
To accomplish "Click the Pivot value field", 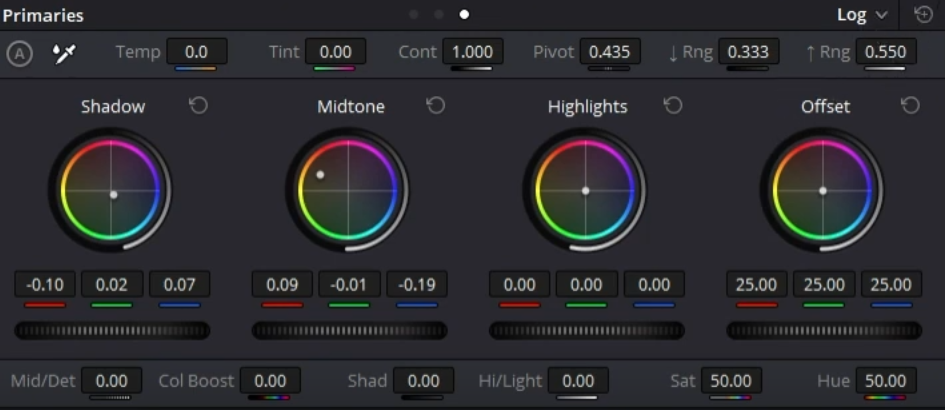I will click(x=608, y=52).
